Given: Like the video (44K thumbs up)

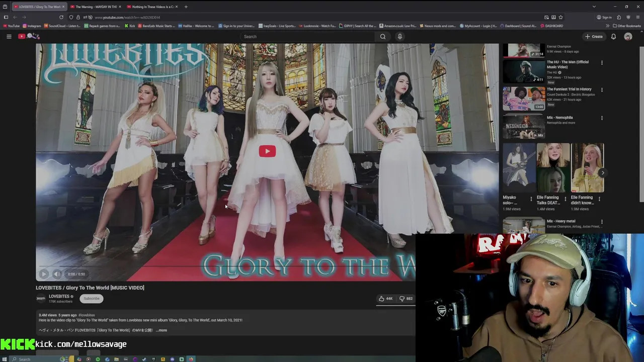Looking at the screenshot, I should click(385, 299).
